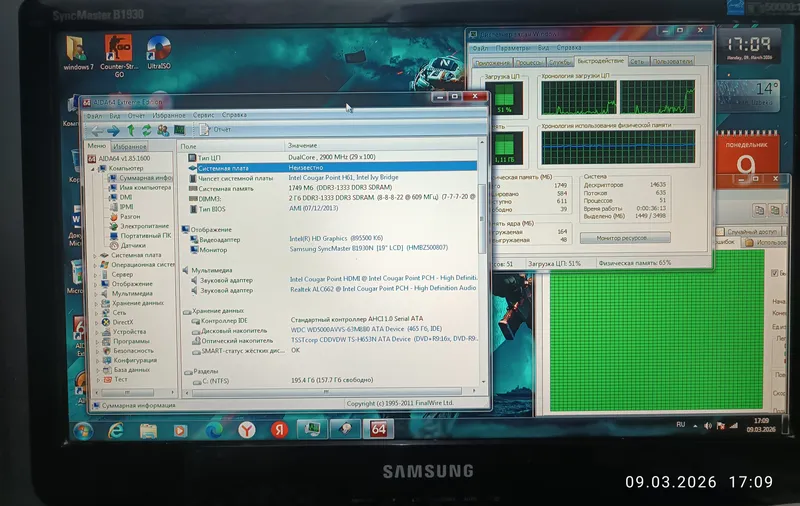This screenshot has height=506, width=800.
Task: Click the TSSTcorp CDDVDW optical drive link
Action: [x=384, y=339]
